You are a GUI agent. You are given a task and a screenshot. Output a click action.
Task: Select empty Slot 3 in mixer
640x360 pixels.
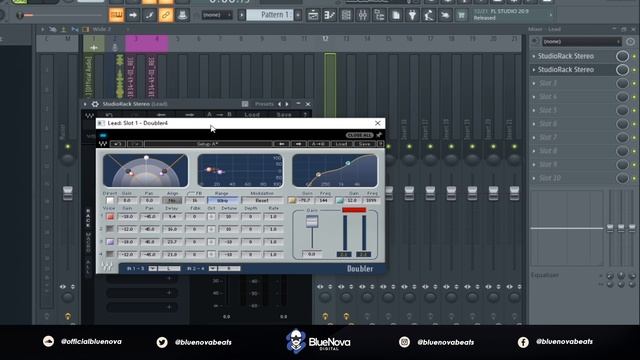point(548,83)
